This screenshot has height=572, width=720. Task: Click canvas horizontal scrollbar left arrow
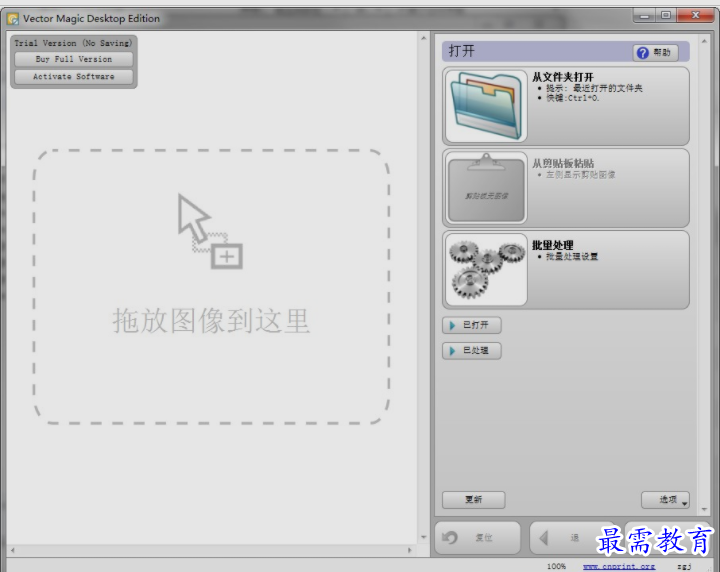click(12, 550)
